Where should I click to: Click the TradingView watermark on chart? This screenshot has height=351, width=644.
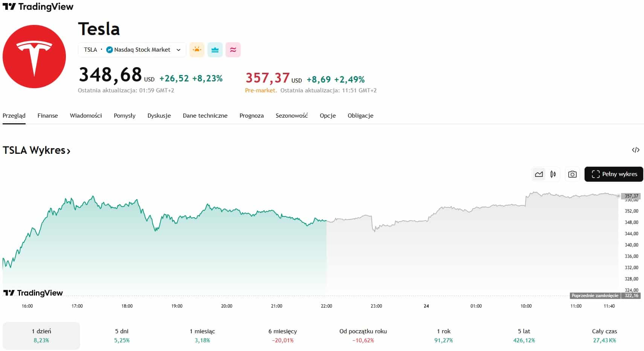tap(33, 293)
